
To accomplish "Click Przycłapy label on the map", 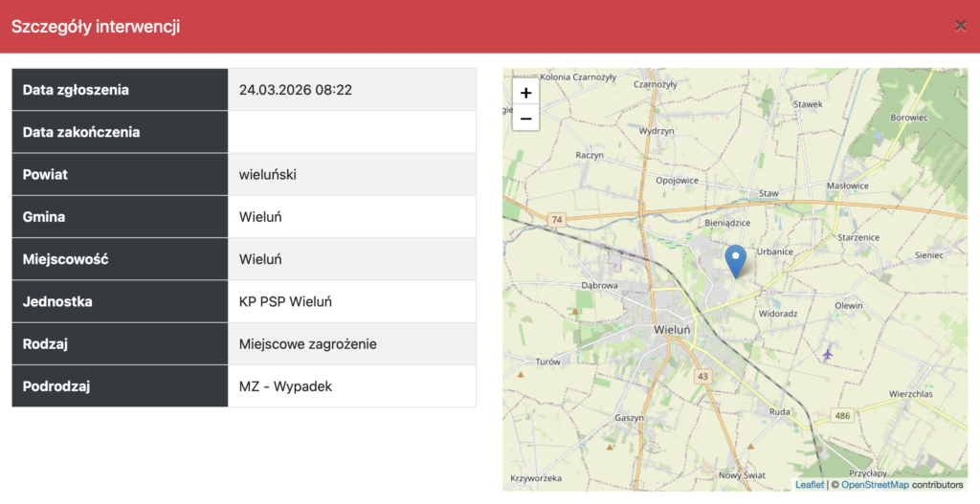I will [x=867, y=473].
